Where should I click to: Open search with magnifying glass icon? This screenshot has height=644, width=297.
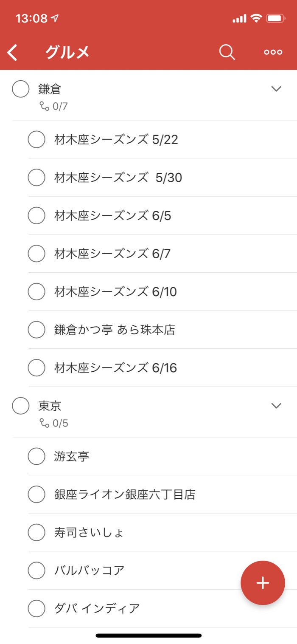[227, 52]
